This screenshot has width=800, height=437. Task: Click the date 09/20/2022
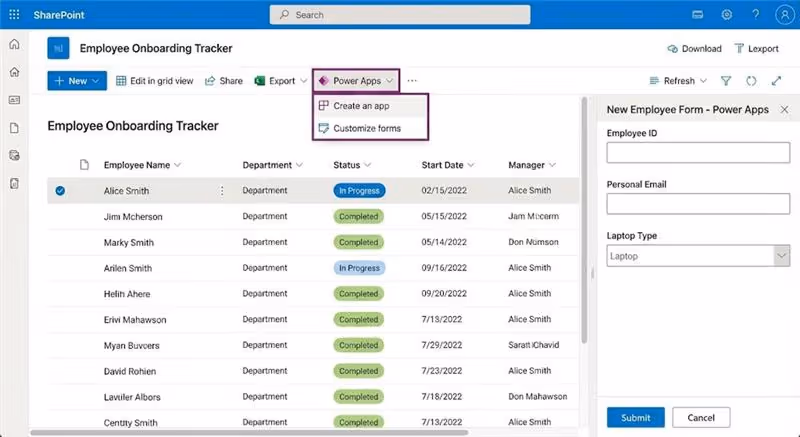point(444,293)
